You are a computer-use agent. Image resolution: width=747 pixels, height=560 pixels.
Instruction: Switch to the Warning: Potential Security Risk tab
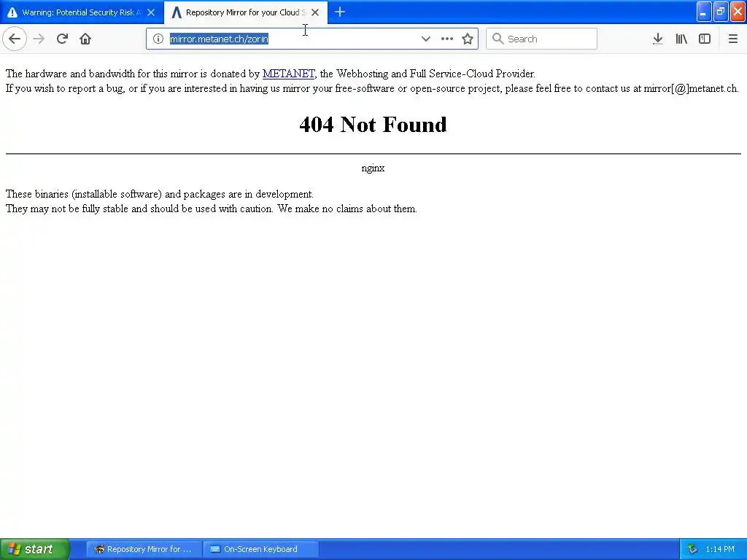(x=82, y=12)
